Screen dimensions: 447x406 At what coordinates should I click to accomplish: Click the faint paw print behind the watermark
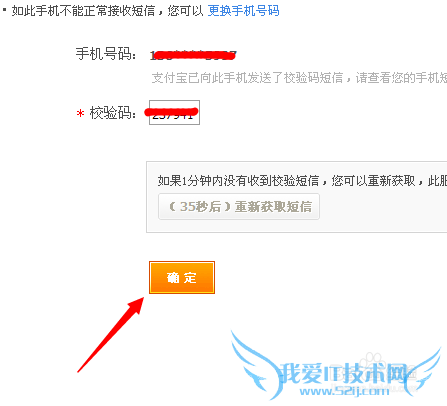point(371,361)
